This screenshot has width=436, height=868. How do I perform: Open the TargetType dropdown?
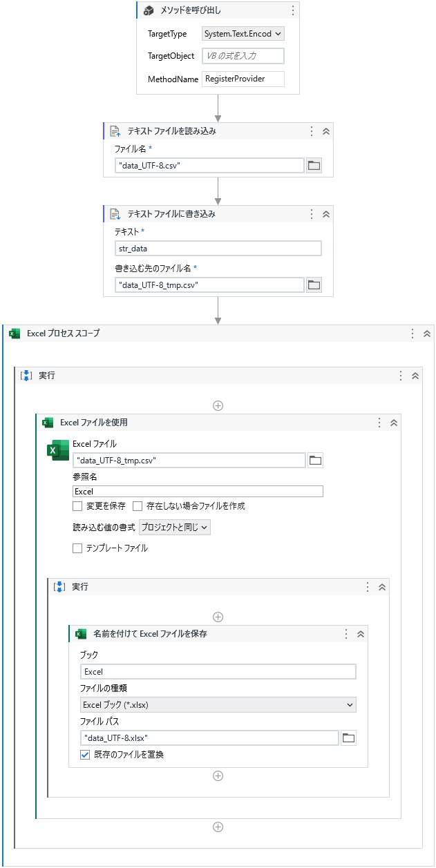coord(241,33)
